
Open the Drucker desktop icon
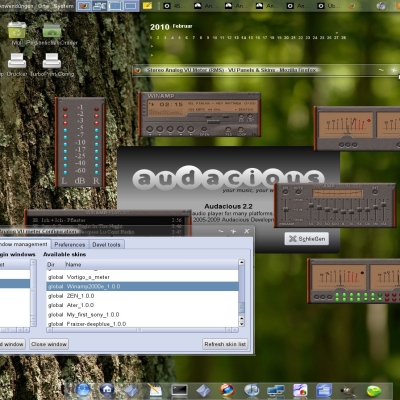pyautogui.click(x=17, y=64)
